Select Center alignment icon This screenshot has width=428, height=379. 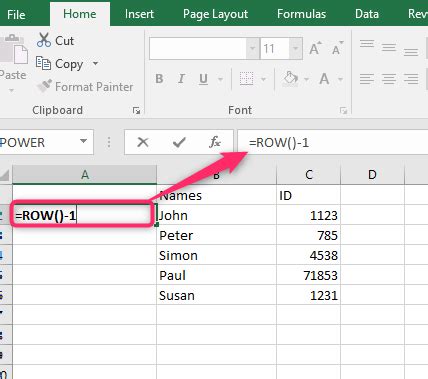(x=389, y=79)
